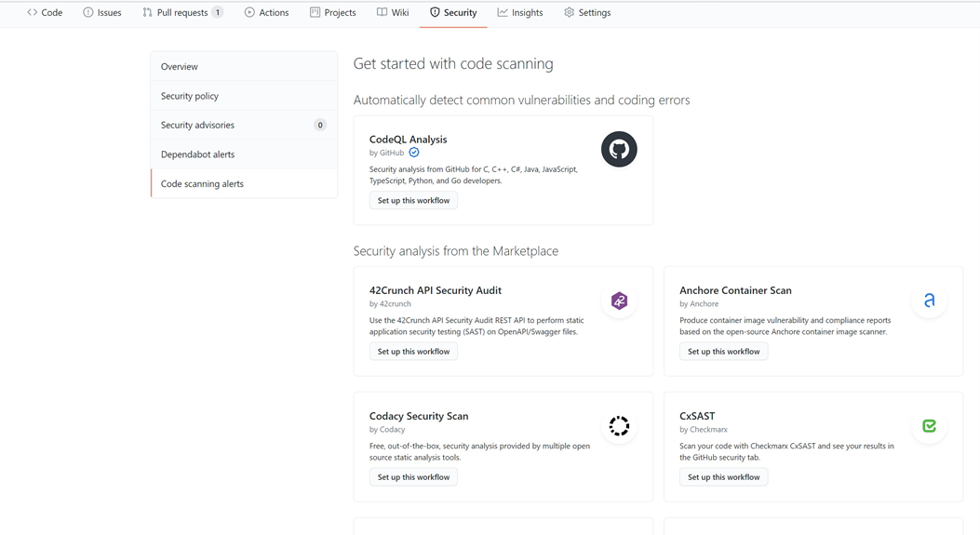Click the verified badge next to GitHub
Viewport: 980px width, 535px height.
pos(414,153)
